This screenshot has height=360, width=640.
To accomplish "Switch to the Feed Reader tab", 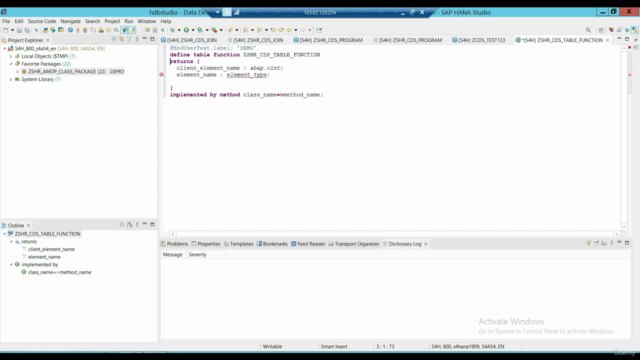I will [x=308, y=244].
